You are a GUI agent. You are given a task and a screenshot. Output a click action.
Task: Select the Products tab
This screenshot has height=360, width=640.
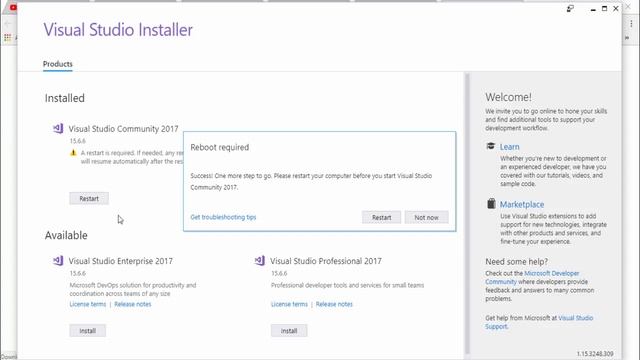58,64
